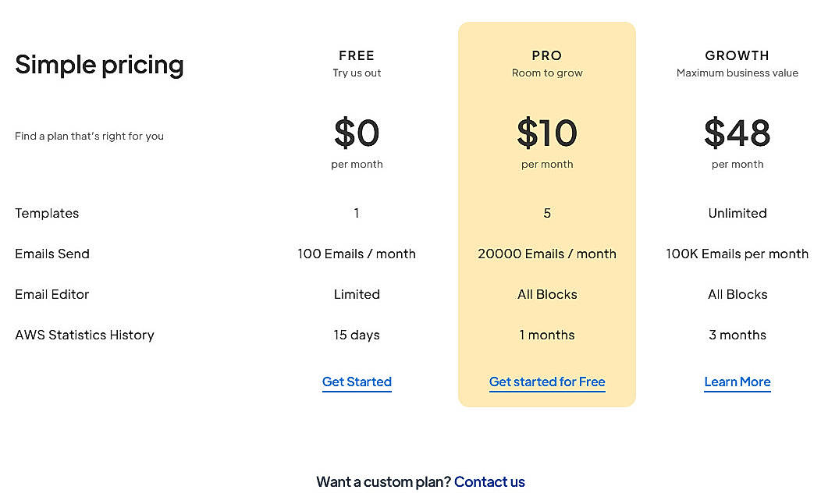
Task: Click the Room to grow subtitle
Action: pos(546,73)
